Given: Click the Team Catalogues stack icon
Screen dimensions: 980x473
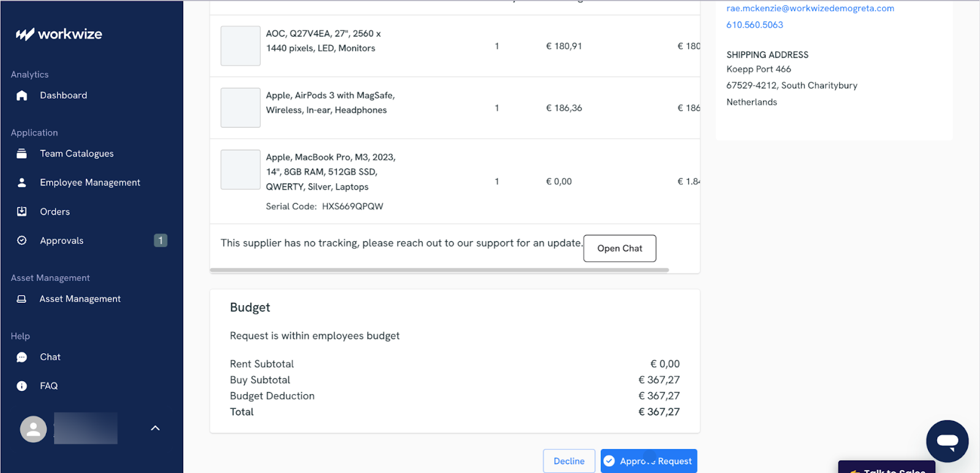Looking at the screenshot, I should point(22,154).
